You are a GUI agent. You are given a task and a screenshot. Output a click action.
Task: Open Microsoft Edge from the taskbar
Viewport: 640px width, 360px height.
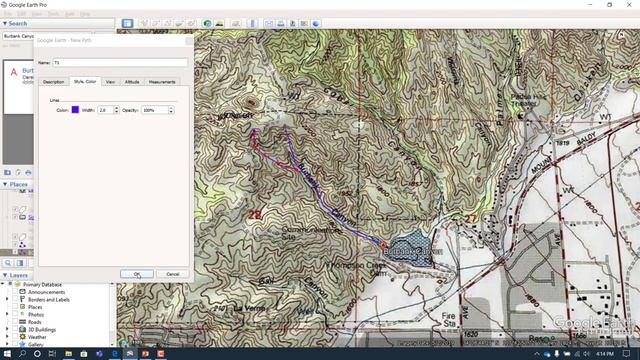tap(115, 353)
